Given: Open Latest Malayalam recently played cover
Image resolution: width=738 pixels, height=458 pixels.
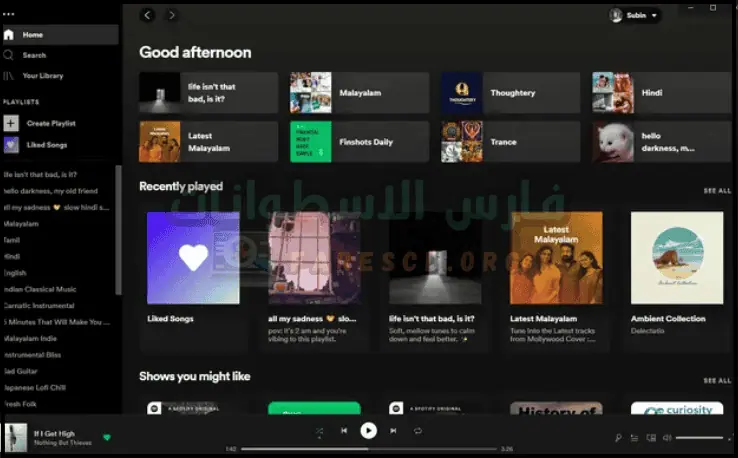Looking at the screenshot, I should [556, 258].
